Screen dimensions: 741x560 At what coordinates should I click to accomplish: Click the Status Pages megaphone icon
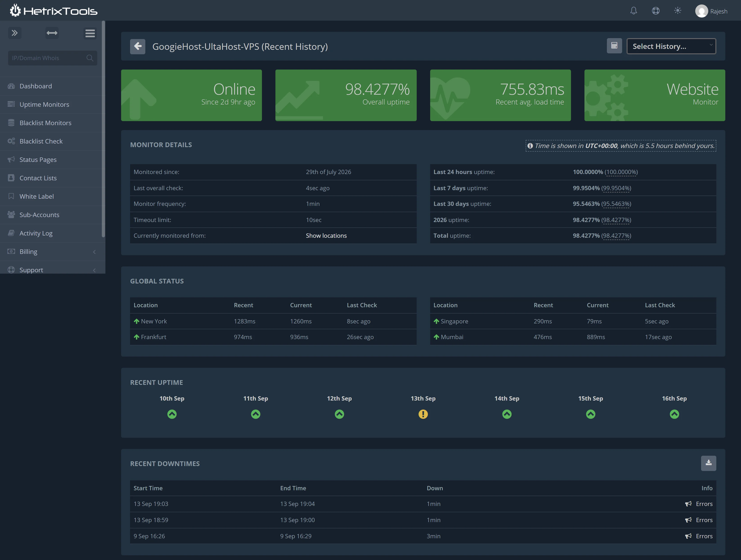(x=11, y=159)
